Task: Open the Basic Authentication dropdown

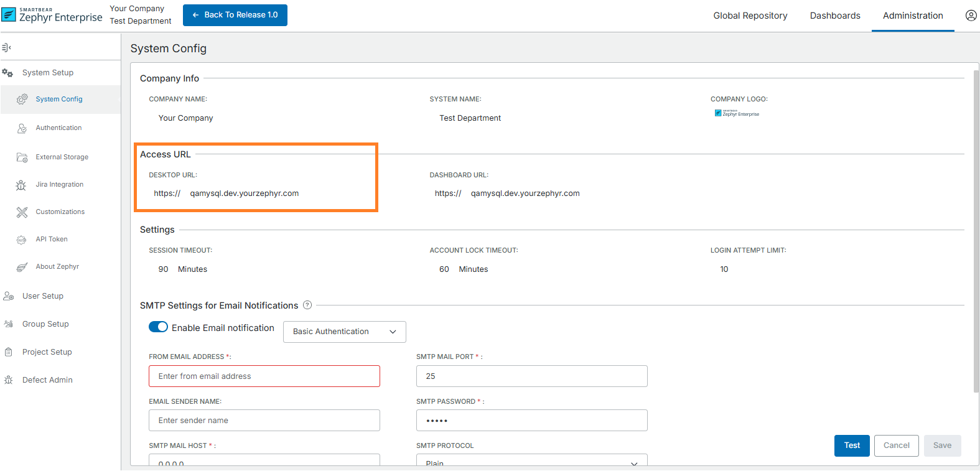Action: pos(344,332)
